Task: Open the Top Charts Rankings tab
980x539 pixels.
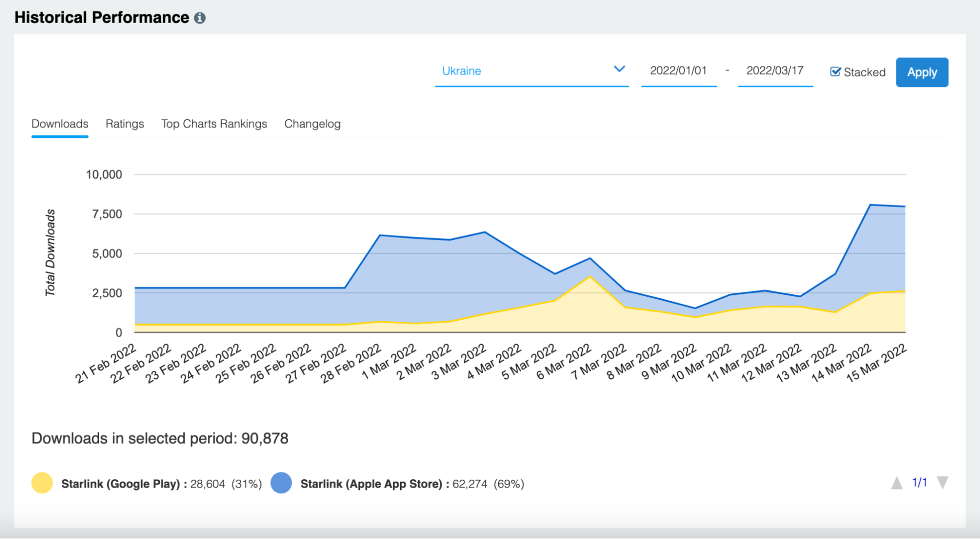Action: point(214,124)
